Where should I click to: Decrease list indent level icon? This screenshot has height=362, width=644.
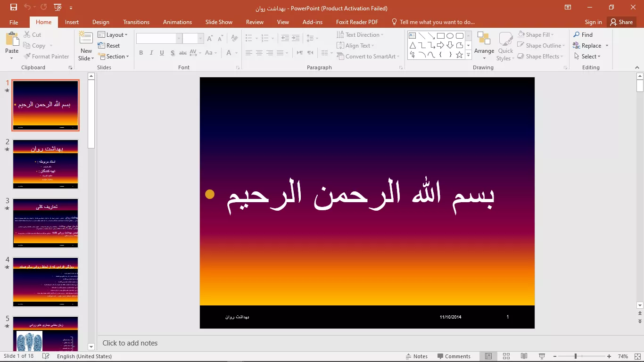click(285, 38)
